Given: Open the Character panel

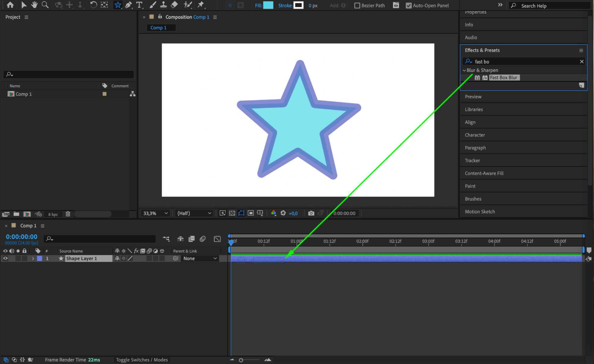Looking at the screenshot, I should click(x=475, y=135).
